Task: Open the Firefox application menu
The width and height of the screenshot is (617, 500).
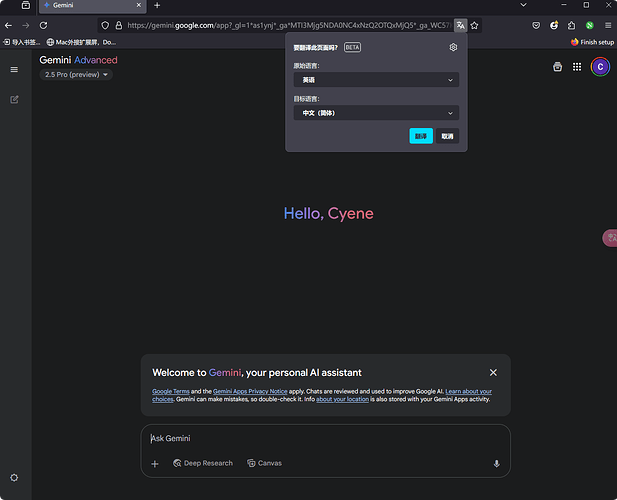Action: click(x=608, y=26)
